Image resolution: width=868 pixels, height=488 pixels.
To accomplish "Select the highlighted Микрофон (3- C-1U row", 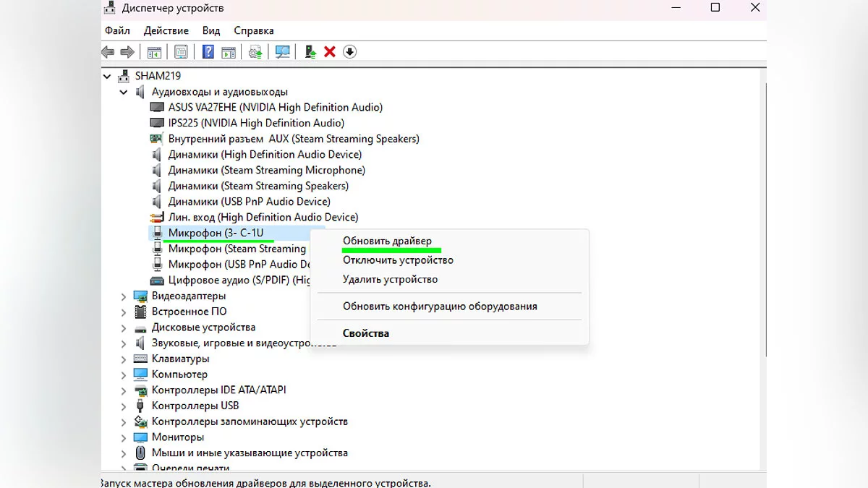I will [x=229, y=233].
